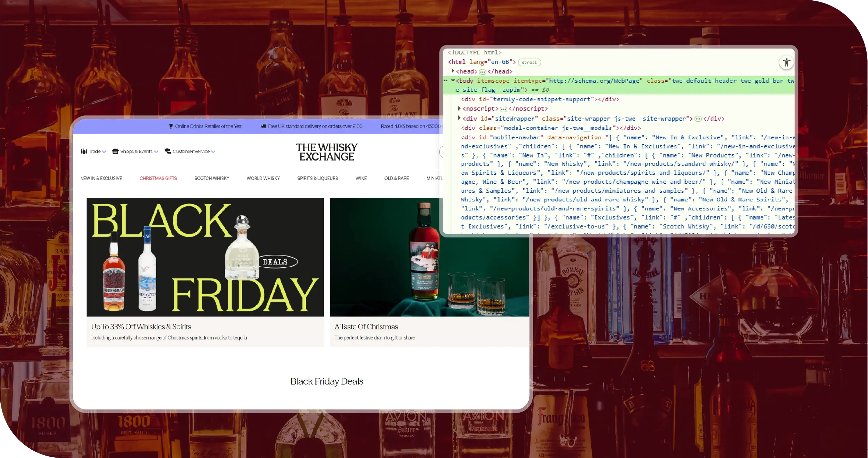Open the Trade dropdown chevron

[104, 152]
